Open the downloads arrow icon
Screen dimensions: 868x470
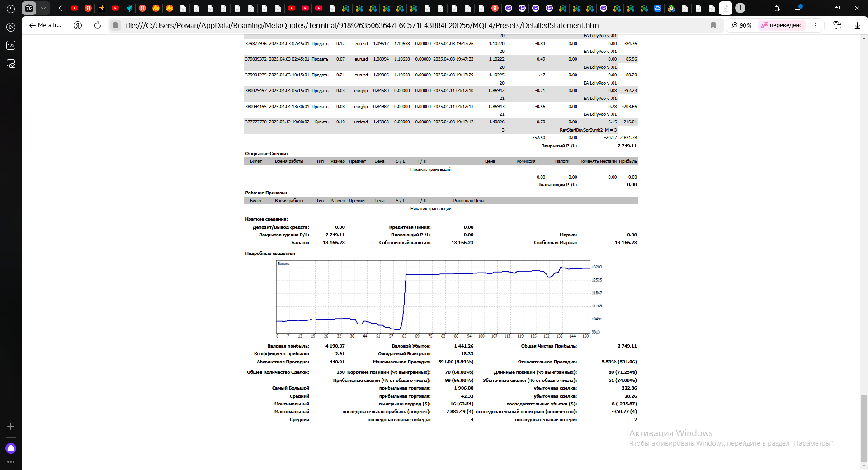tap(857, 25)
